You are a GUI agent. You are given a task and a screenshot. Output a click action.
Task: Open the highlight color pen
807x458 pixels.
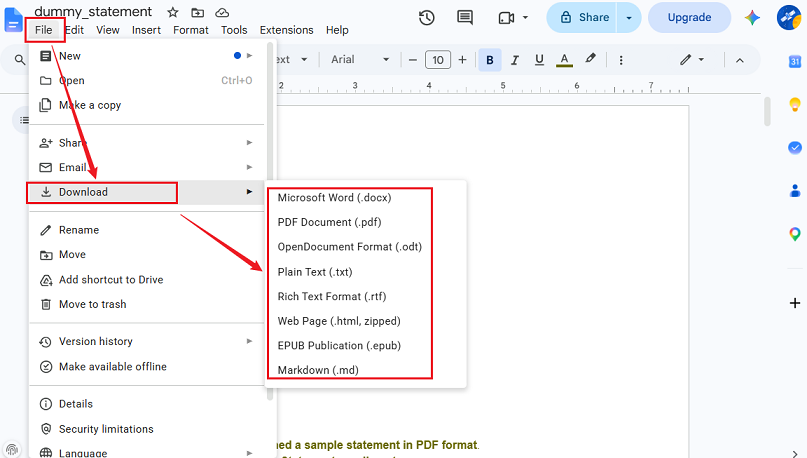pos(590,59)
